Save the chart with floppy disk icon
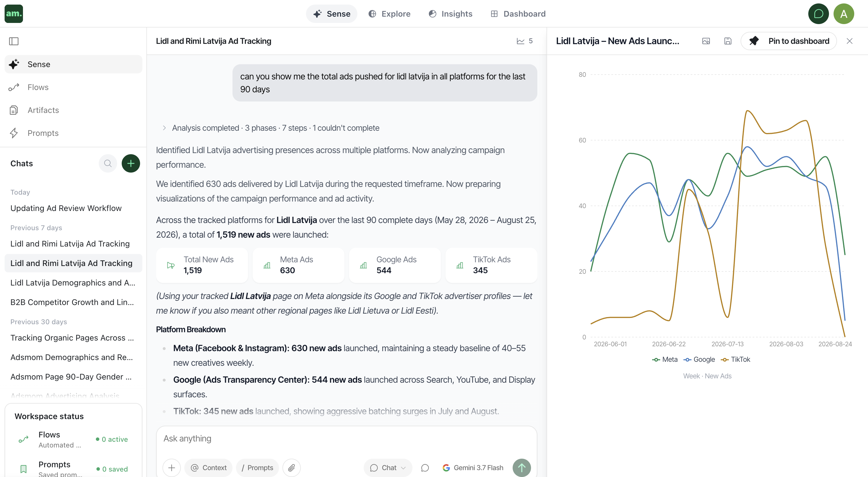This screenshot has width=868, height=477. (728, 41)
